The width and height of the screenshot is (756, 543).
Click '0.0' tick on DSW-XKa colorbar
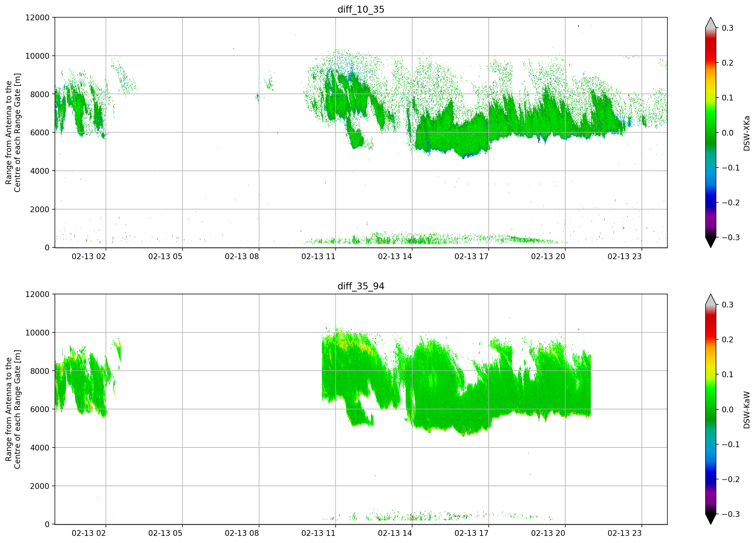click(727, 133)
